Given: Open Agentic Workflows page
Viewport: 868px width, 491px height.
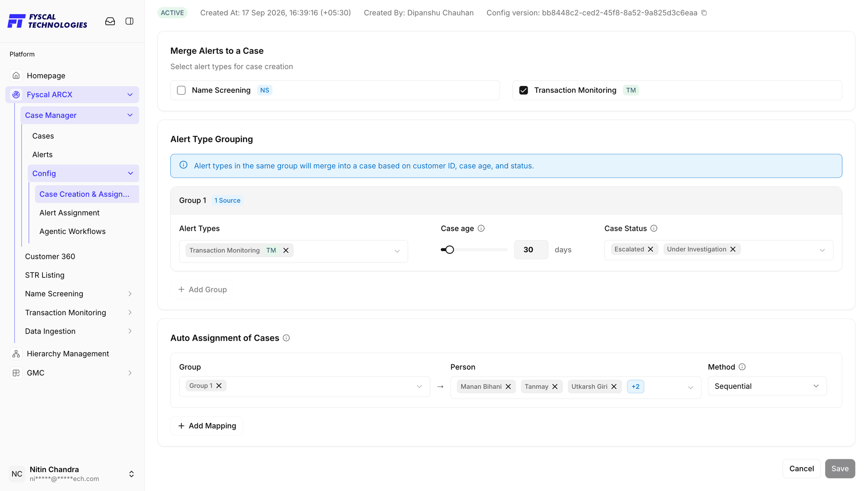Looking at the screenshot, I should pyautogui.click(x=72, y=231).
